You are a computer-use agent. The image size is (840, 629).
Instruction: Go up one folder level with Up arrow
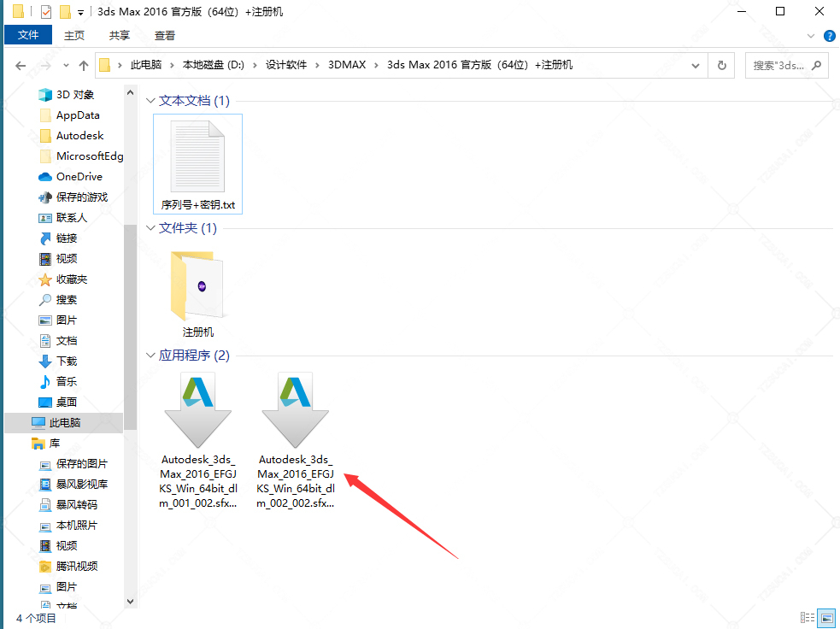click(x=84, y=65)
